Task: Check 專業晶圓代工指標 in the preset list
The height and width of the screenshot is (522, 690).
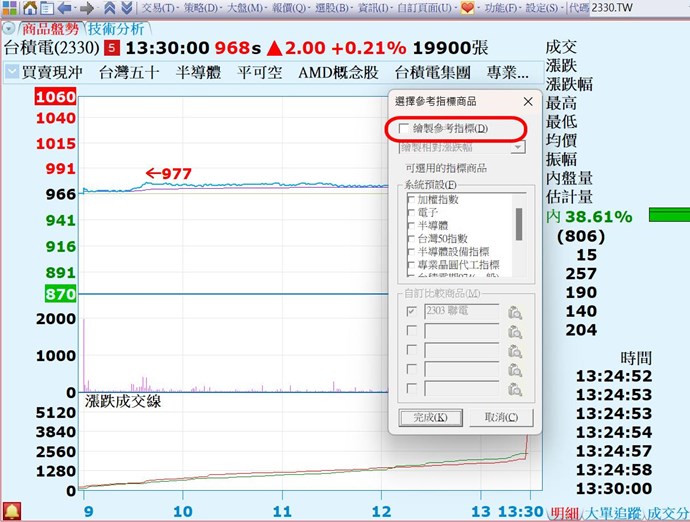Action: click(411, 265)
